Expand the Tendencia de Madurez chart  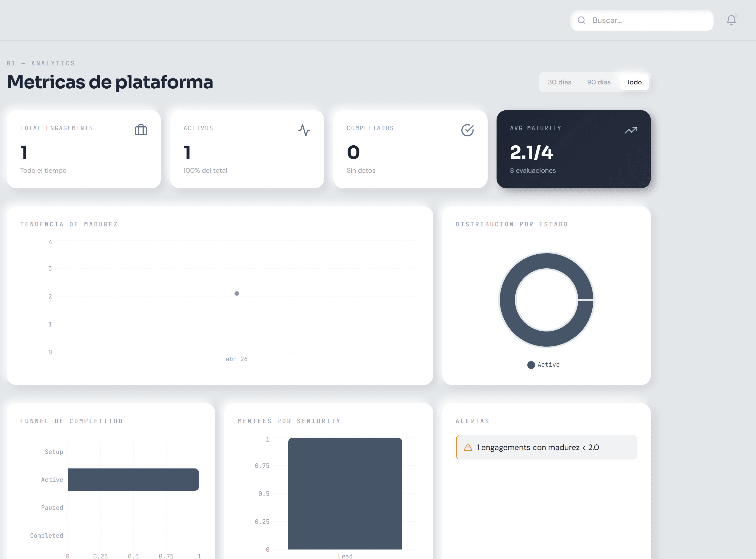tap(69, 224)
